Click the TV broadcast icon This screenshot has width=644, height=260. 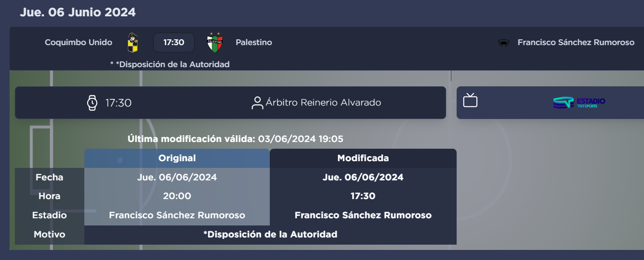coord(470,101)
